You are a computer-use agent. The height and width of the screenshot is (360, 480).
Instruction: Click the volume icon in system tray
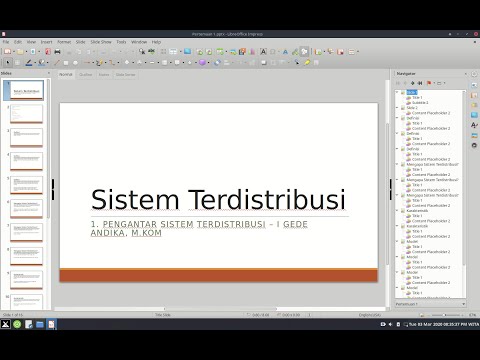tap(390, 324)
